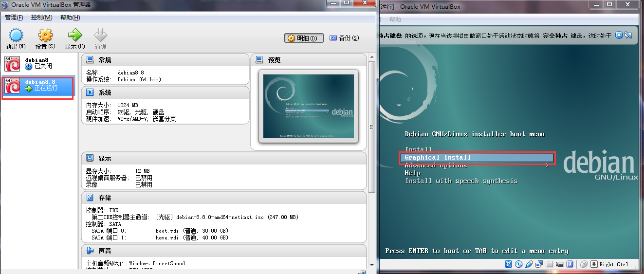Dismiss the keyboard capture notification message

619,35
